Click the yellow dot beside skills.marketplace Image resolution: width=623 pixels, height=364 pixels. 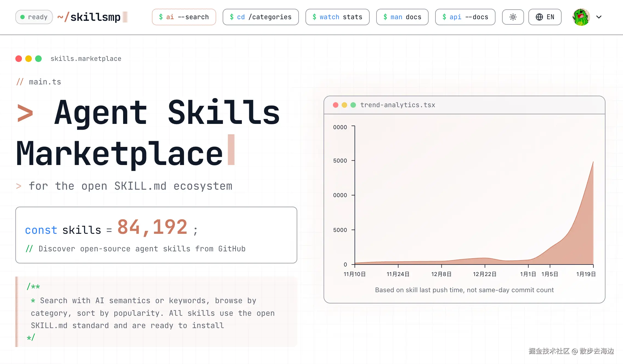29,59
